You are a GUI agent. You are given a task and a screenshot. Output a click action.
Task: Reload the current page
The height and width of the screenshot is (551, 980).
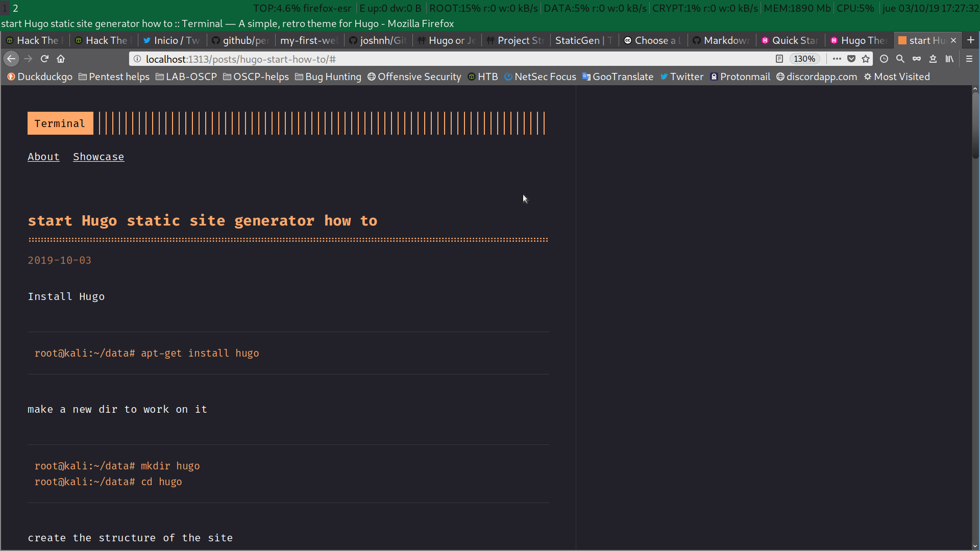(x=44, y=59)
